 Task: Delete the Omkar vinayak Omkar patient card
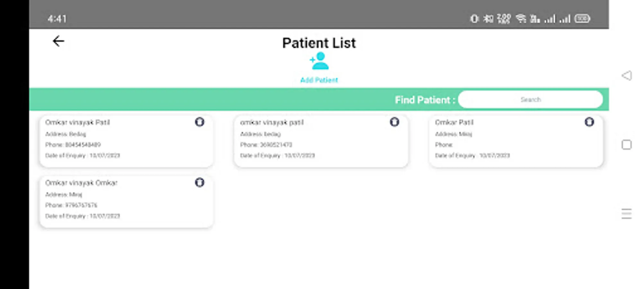click(200, 183)
